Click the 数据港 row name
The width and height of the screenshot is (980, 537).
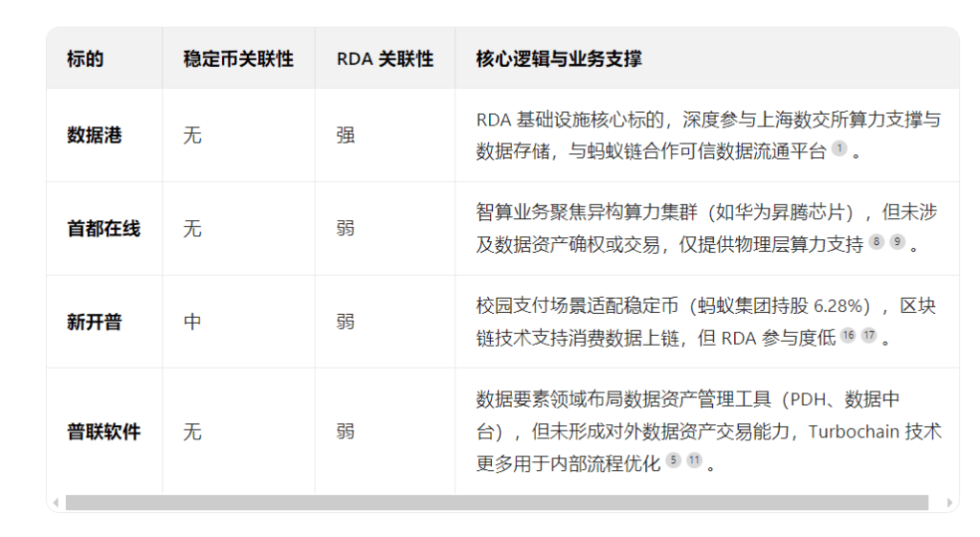pyautogui.click(x=95, y=135)
